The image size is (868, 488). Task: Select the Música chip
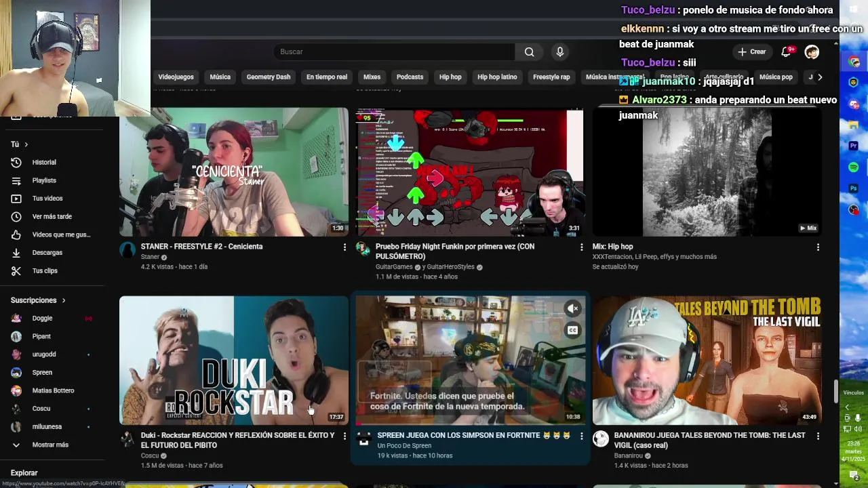click(220, 77)
